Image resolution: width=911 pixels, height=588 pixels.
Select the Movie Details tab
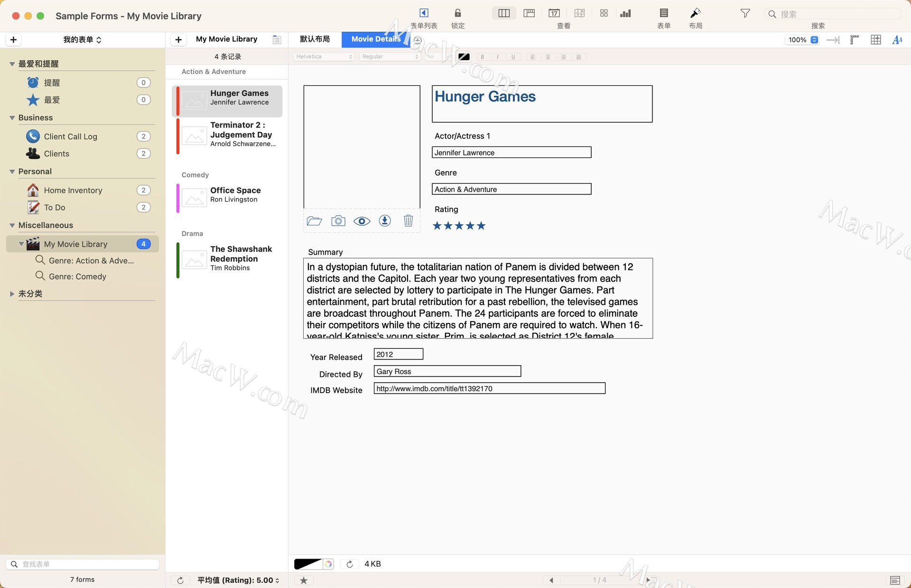(376, 39)
